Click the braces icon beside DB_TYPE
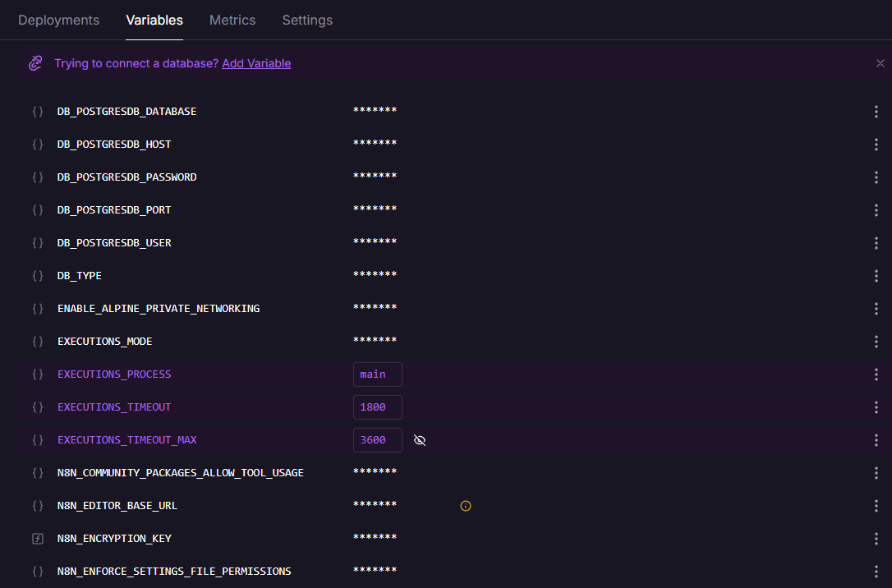This screenshot has height=588, width=892. coord(38,276)
